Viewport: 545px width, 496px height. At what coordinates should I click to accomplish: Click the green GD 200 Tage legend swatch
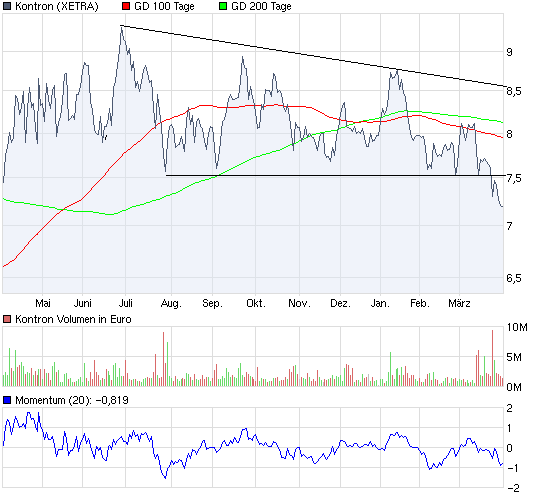223,6
